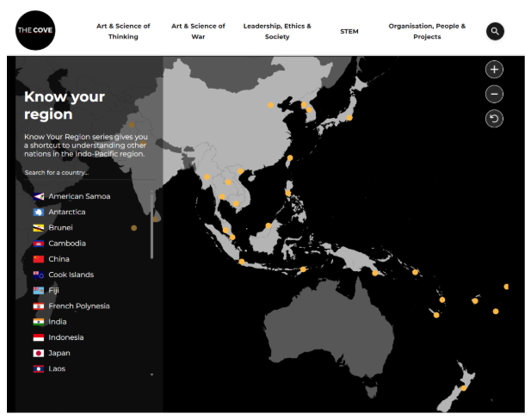
Task: Open Art & Science of Thinking menu
Action: pyautogui.click(x=123, y=31)
